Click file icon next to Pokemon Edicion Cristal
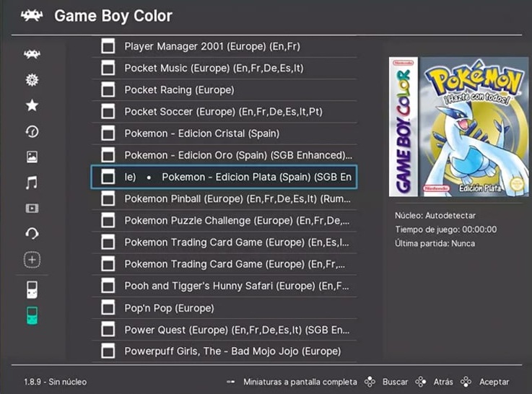532x394 pixels. pyautogui.click(x=108, y=133)
